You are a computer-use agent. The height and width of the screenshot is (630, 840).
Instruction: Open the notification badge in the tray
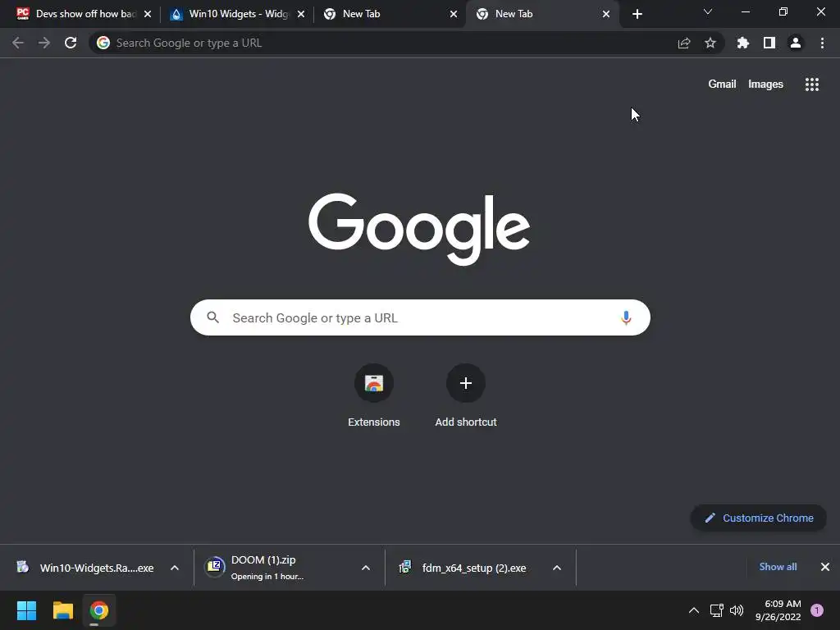817,610
